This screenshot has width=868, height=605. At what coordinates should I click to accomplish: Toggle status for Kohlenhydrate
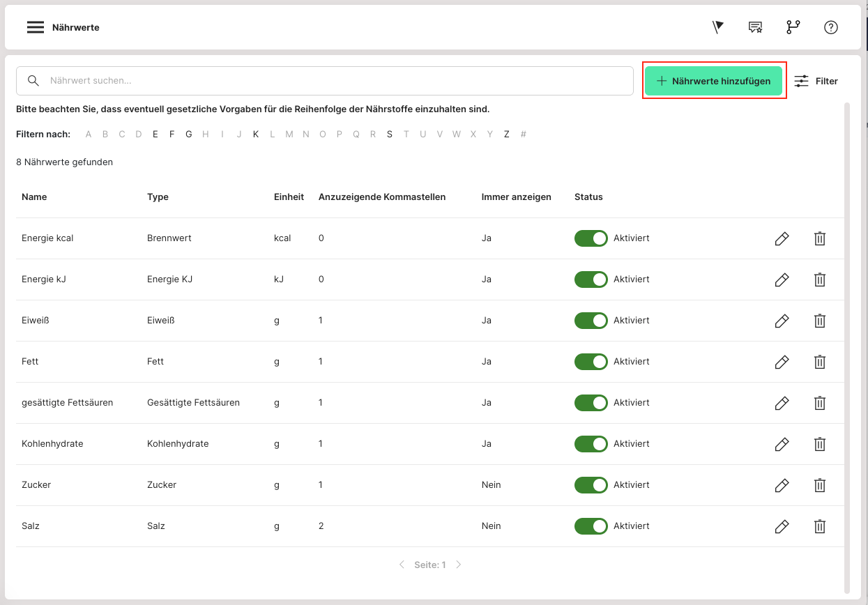pos(591,444)
